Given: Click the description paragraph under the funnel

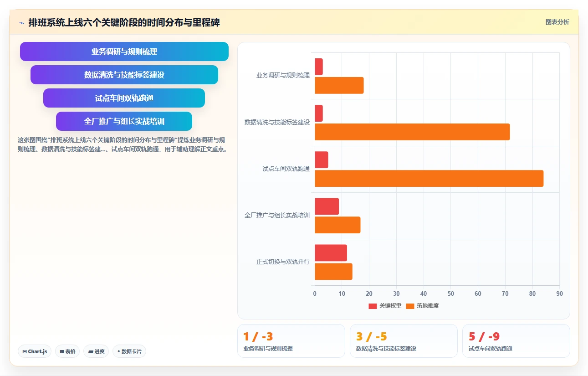Looking at the screenshot, I should point(123,144).
